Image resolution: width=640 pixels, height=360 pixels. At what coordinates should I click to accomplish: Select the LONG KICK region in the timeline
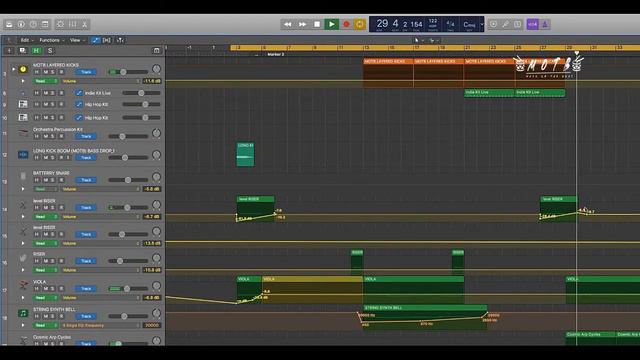coord(245,154)
